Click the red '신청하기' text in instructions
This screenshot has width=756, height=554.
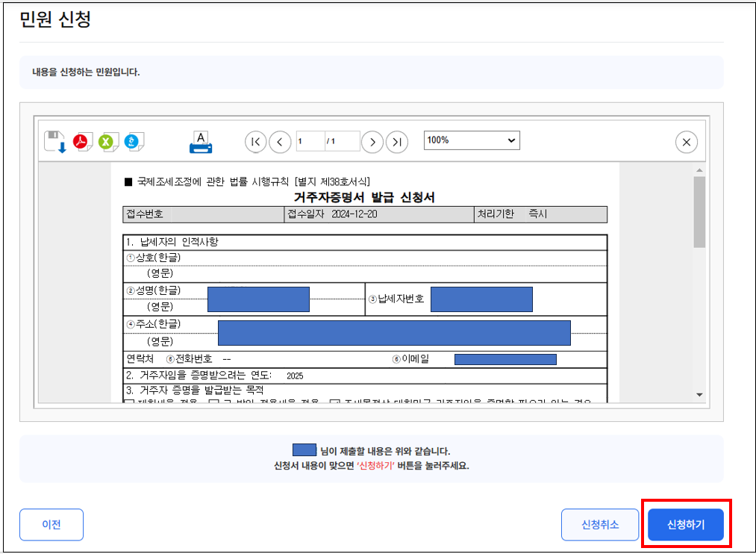376,465
